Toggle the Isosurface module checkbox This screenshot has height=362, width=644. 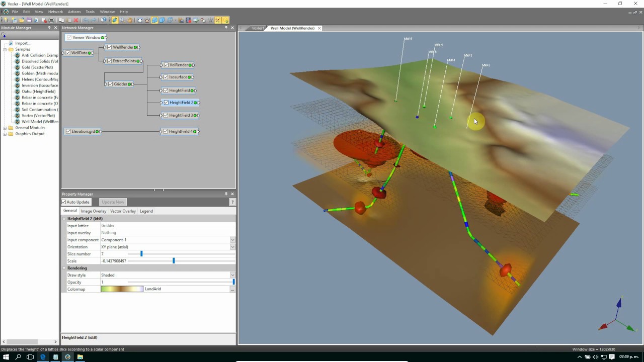click(x=166, y=77)
